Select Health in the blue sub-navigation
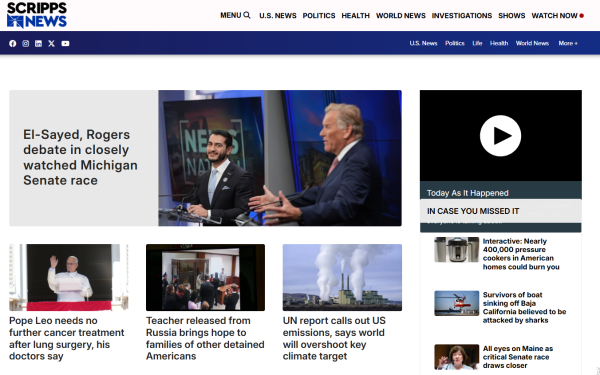 click(x=499, y=43)
